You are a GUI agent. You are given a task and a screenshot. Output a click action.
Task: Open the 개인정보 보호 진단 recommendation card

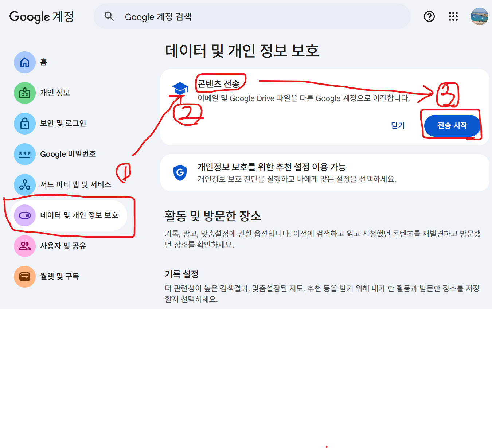coord(325,173)
